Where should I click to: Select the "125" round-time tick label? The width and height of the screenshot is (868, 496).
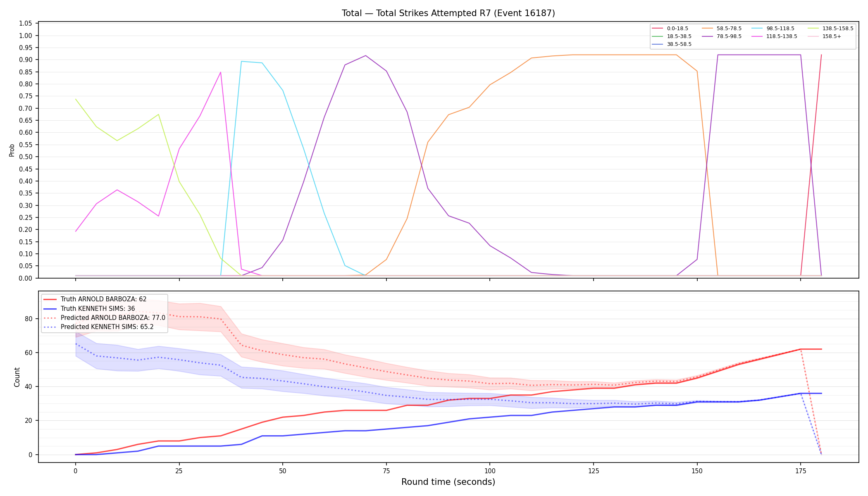tap(593, 471)
